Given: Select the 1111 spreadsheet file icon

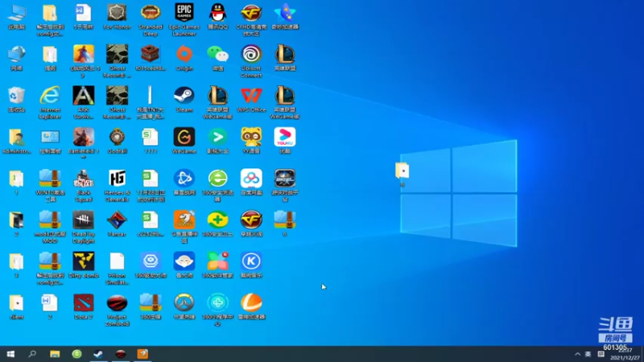Looking at the screenshot, I should coord(151,142).
